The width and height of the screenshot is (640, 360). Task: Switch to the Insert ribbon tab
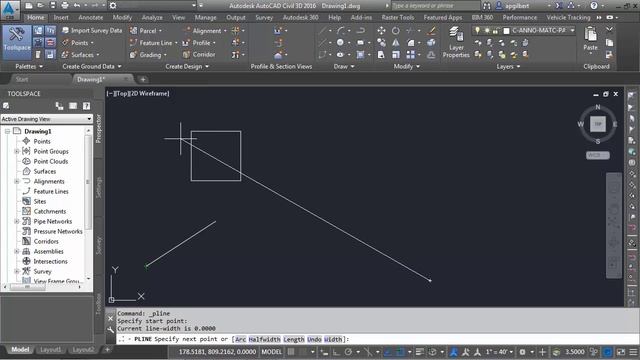point(61,18)
